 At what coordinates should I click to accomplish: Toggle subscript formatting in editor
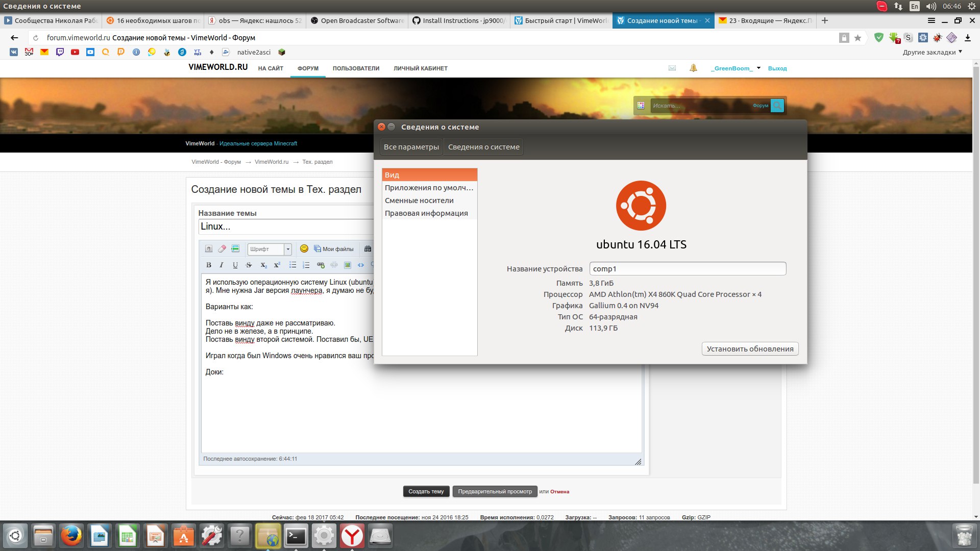click(x=263, y=265)
